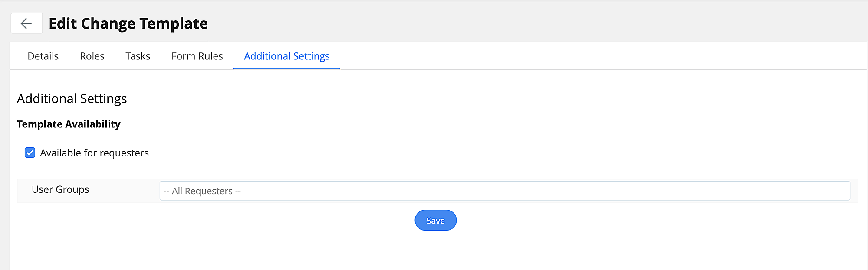Return to previous page via arrow button
This screenshot has height=270, width=868.
[26, 23]
